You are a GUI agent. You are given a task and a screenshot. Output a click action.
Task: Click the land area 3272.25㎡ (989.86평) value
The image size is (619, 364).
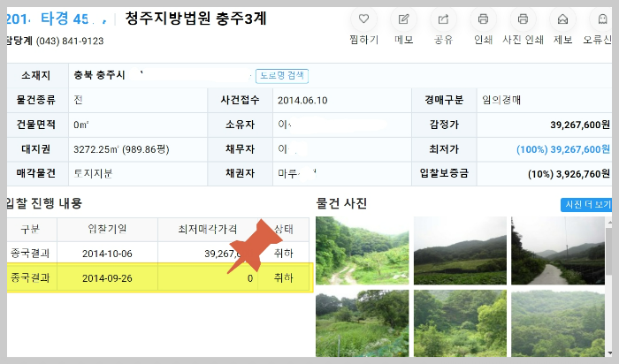[x=121, y=149]
